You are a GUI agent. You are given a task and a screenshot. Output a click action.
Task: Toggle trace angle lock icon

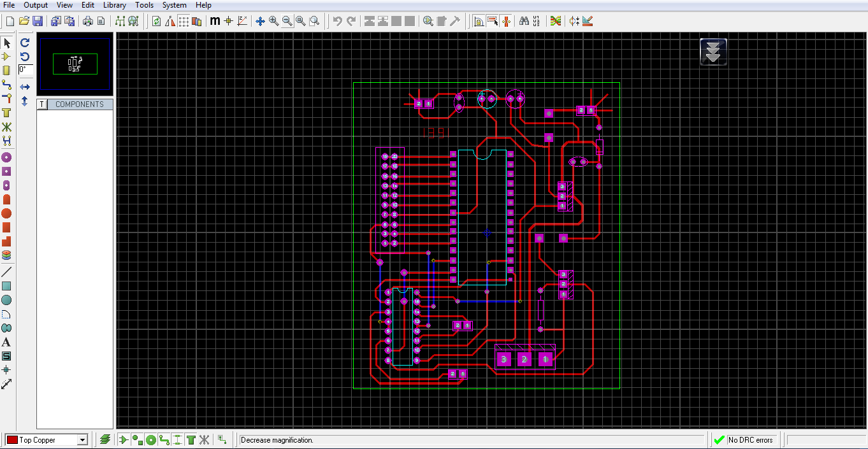(x=479, y=21)
